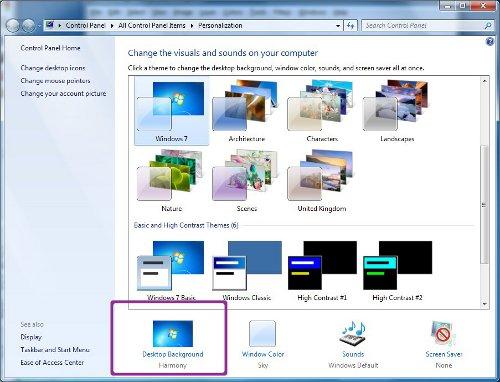
Task: Open Change mouse pointers link
Action: tap(55, 81)
